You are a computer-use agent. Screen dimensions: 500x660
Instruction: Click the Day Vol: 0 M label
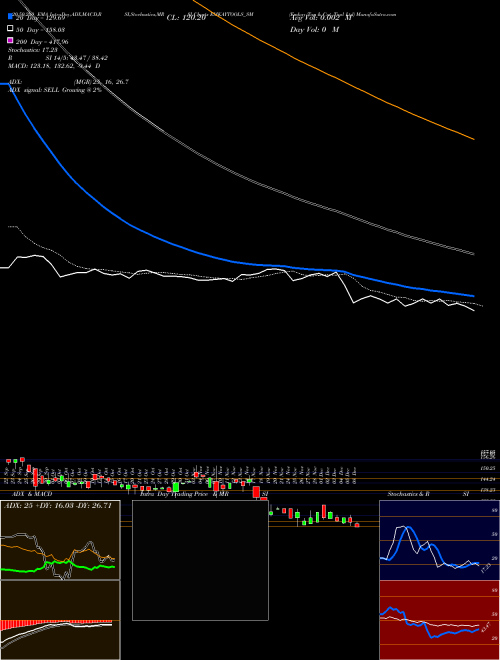314,29
